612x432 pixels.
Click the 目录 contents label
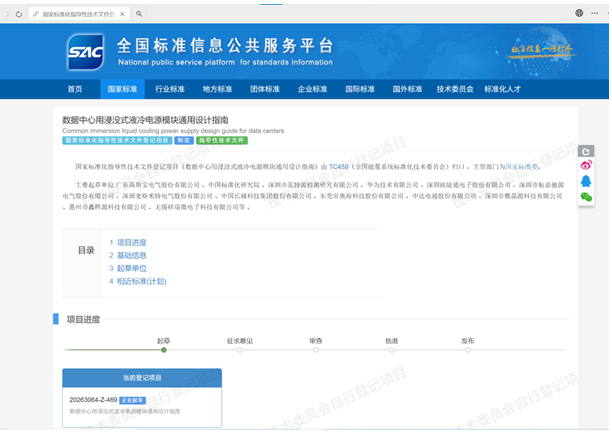pyautogui.click(x=86, y=250)
